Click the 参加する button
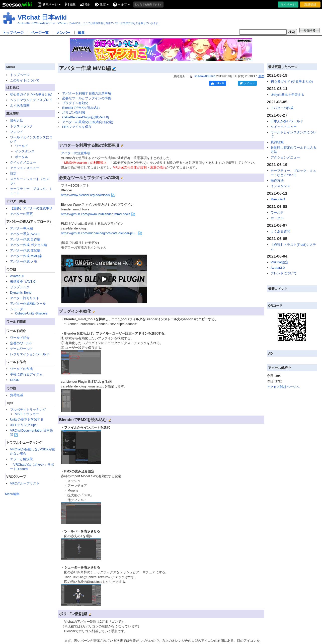This screenshot has width=322, height=644. click(x=309, y=30)
